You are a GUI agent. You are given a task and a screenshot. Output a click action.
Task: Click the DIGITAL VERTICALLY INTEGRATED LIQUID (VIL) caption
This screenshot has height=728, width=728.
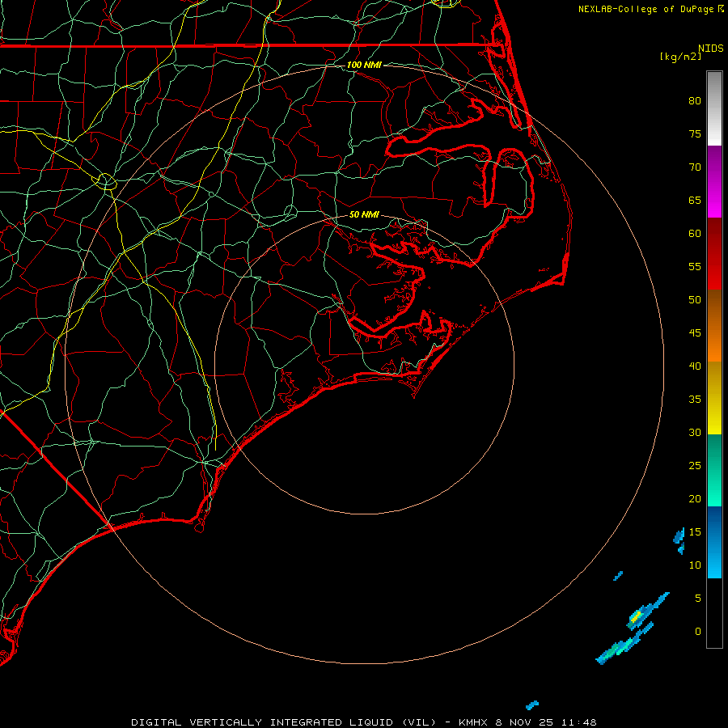(283, 722)
